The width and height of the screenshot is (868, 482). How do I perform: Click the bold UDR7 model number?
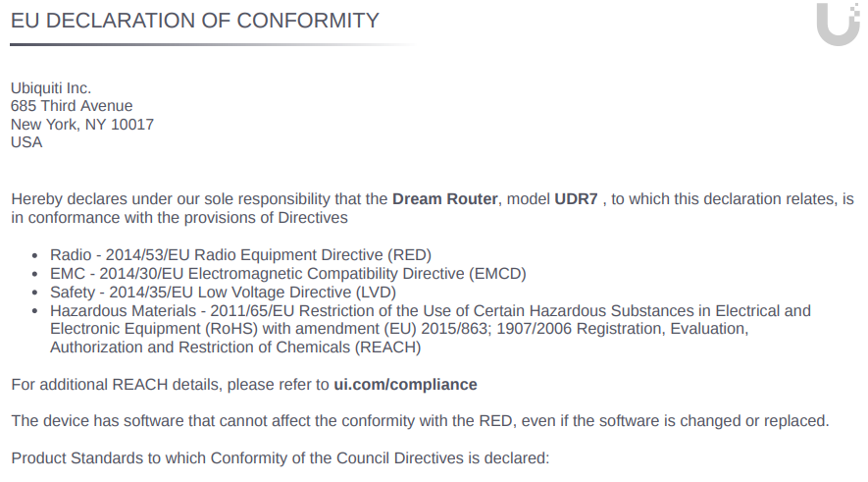(x=576, y=198)
